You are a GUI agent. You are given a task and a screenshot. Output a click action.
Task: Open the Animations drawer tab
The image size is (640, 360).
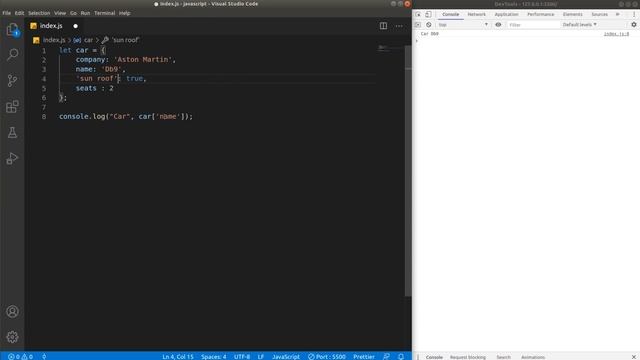coord(533,357)
